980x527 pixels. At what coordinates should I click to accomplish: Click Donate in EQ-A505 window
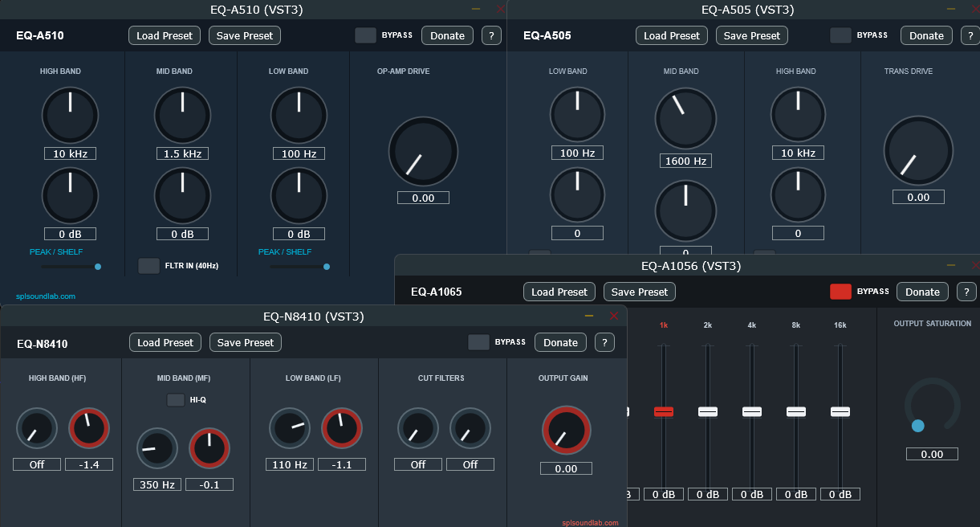(x=926, y=35)
